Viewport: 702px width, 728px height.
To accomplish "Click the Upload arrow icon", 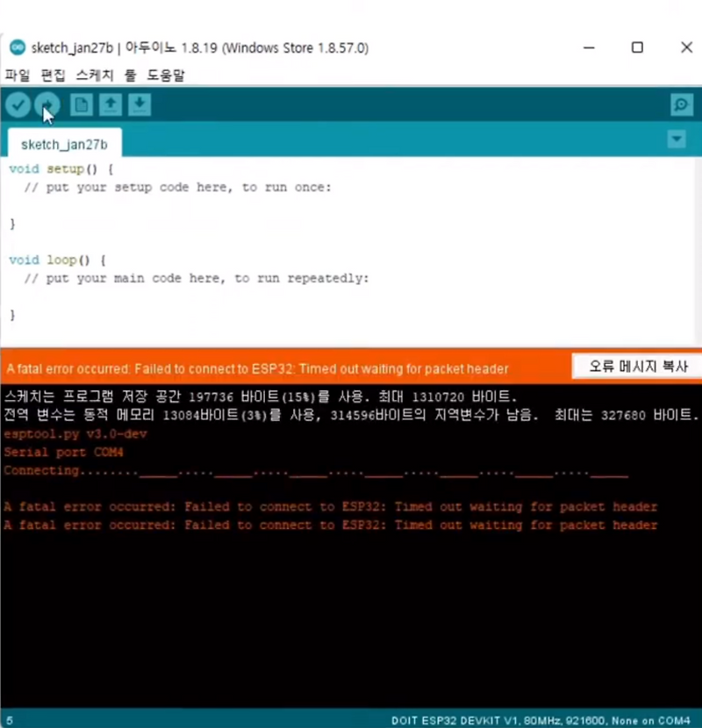I will (48, 104).
